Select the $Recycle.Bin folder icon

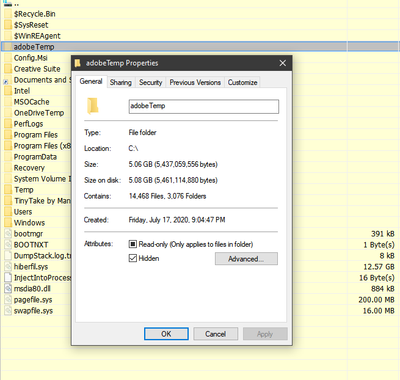pyautogui.click(x=8, y=14)
